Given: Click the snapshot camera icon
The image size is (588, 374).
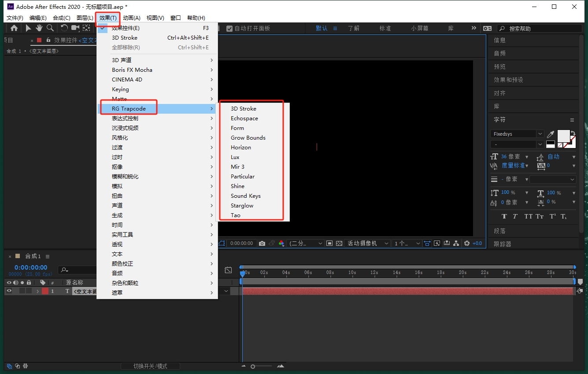Looking at the screenshot, I should point(262,243).
